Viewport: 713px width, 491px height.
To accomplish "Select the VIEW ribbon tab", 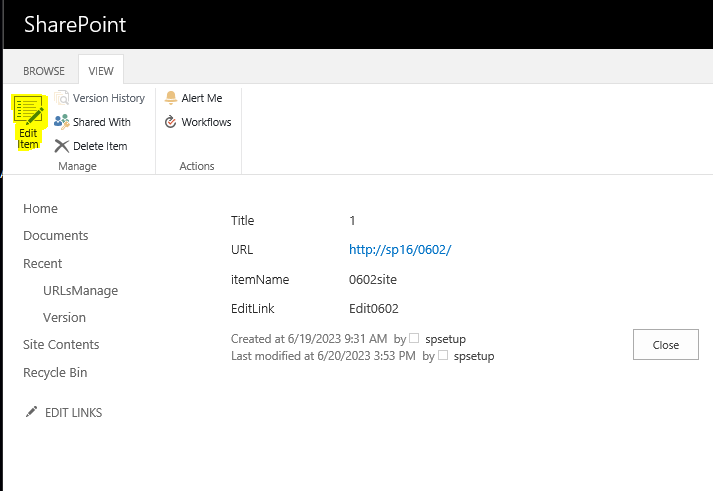I will click(101, 71).
